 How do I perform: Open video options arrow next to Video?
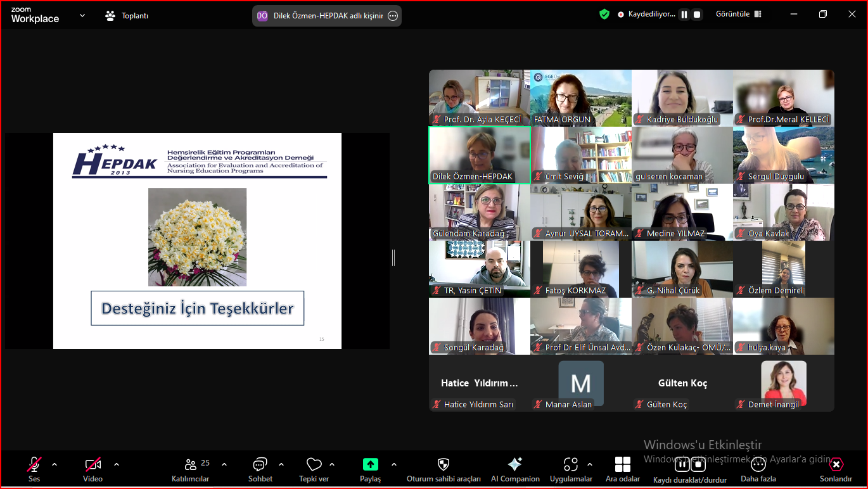[117, 464]
